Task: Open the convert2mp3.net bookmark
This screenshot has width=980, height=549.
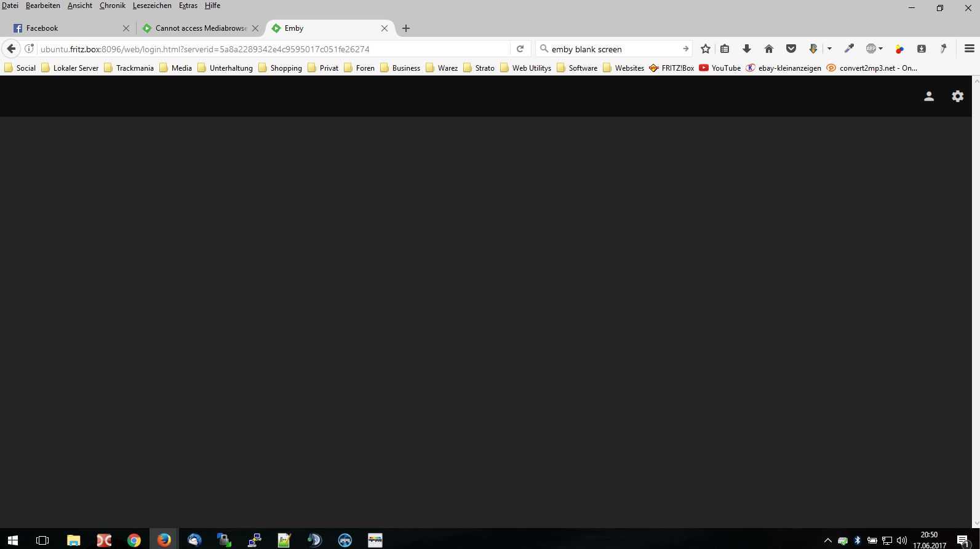Action: tap(872, 68)
